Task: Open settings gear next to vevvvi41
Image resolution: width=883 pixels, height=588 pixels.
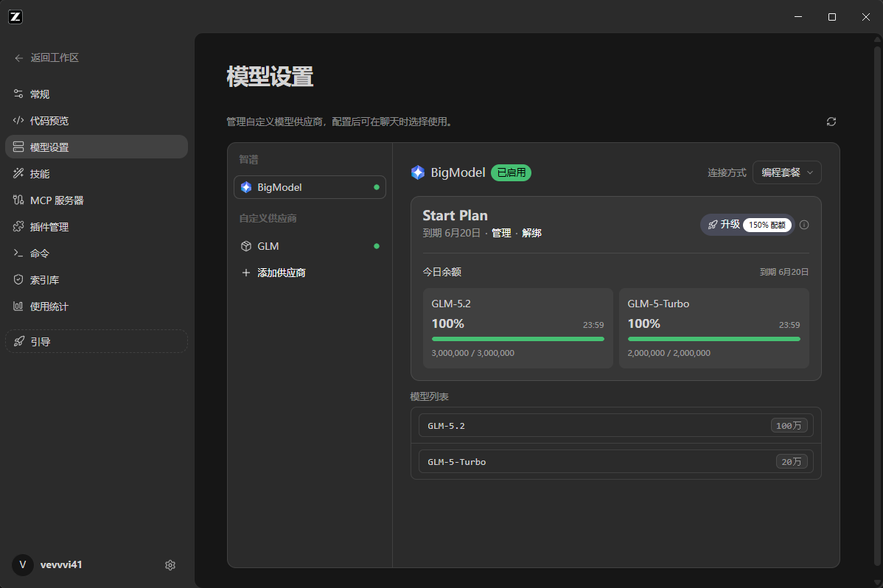Action: click(x=170, y=565)
